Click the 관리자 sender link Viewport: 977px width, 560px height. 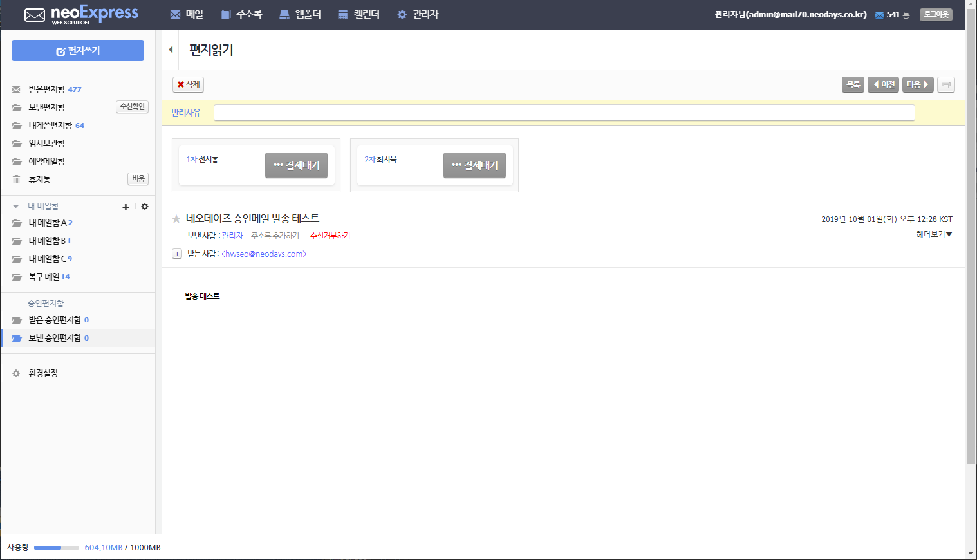click(232, 236)
